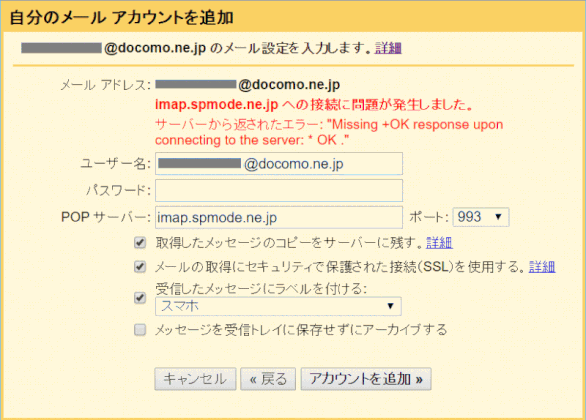Screen dimensions: 586x420
Task: Click 受信したメッセージにラベルを付ける text
Action: (x=261, y=288)
